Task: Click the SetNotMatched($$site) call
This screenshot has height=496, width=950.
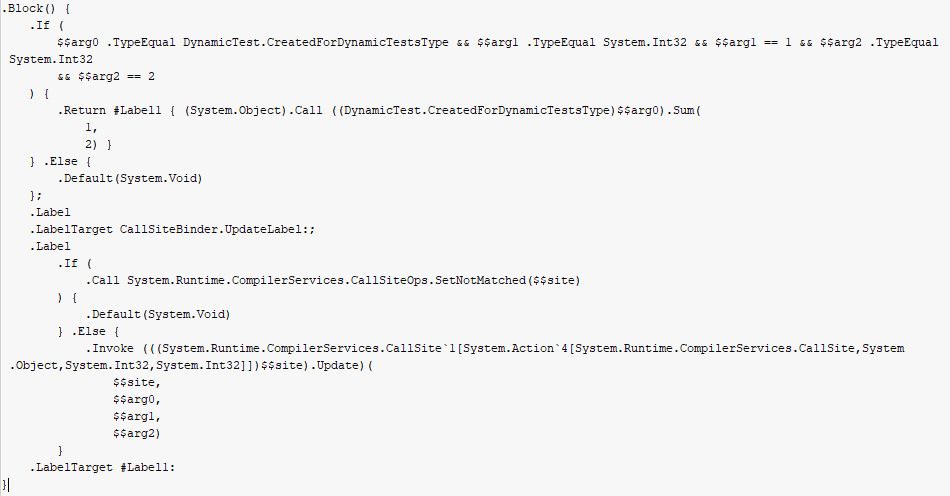Action: pos(508,280)
